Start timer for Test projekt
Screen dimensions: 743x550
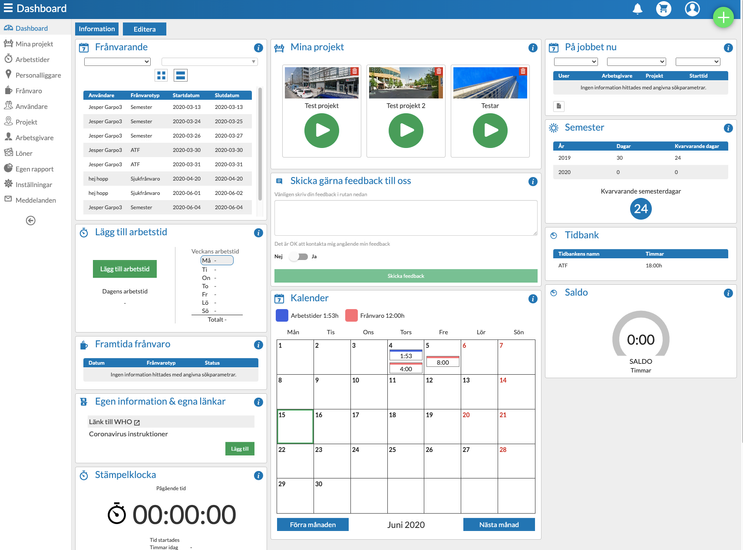[x=322, y=130]
